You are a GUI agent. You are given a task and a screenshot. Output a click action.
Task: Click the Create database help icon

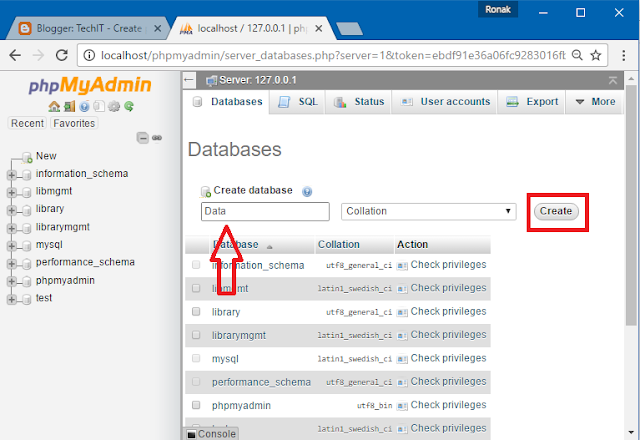307,191
